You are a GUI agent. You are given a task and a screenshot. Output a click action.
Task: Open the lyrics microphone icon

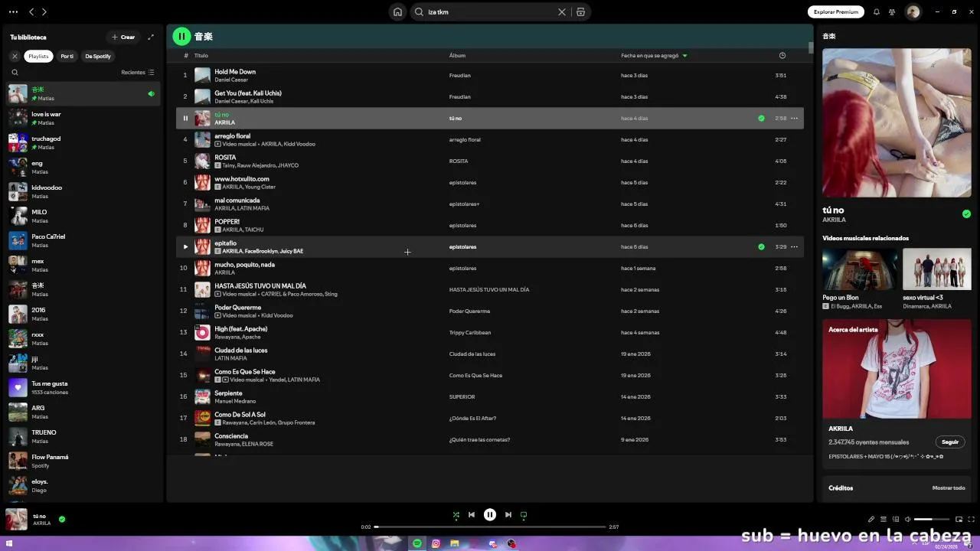pyautogui.click(x=871, y=520)
